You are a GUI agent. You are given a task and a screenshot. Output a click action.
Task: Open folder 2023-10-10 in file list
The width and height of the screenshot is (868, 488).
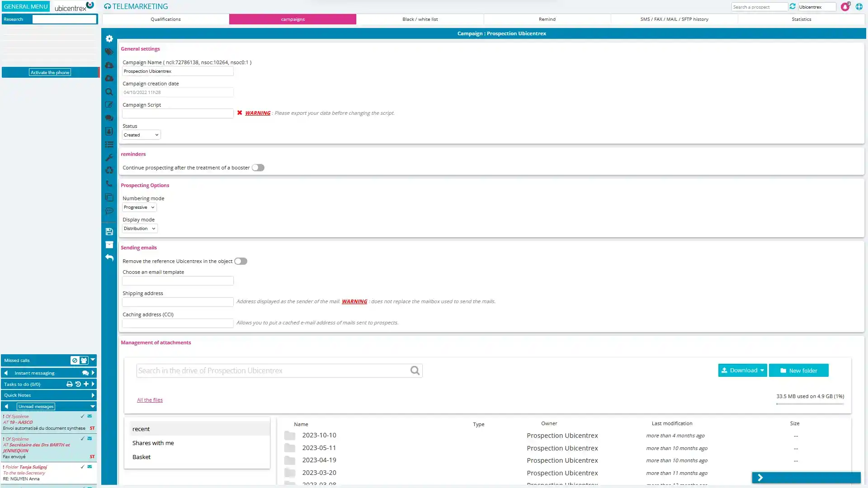[319, 435]
